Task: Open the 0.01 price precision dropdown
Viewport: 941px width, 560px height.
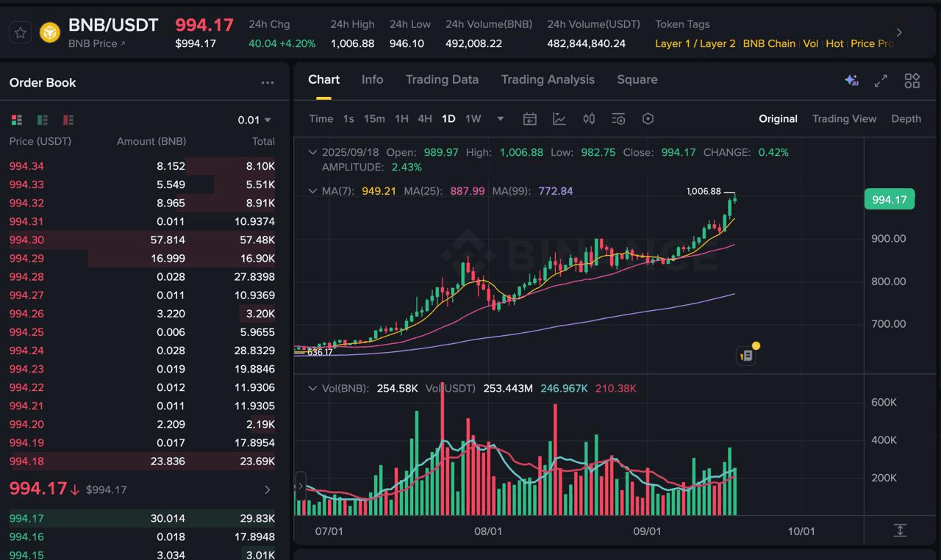Action: [x=254, y=120]
